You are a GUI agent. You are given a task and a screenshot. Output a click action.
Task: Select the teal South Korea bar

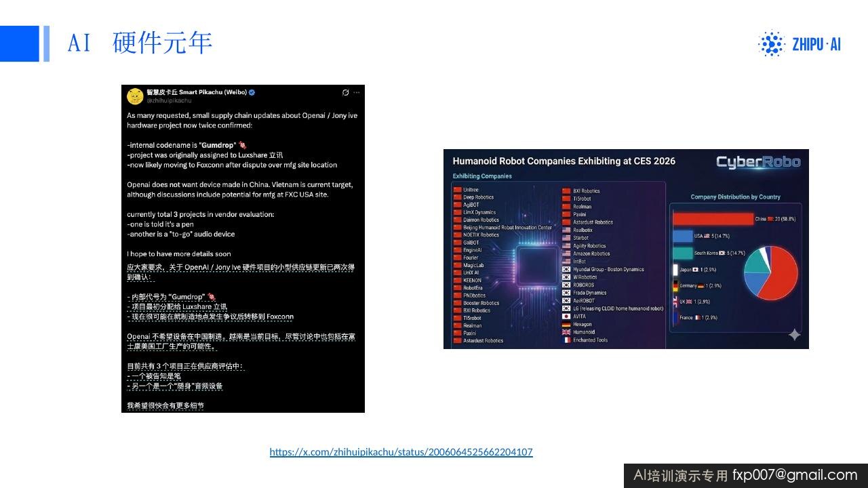[682, 253]
